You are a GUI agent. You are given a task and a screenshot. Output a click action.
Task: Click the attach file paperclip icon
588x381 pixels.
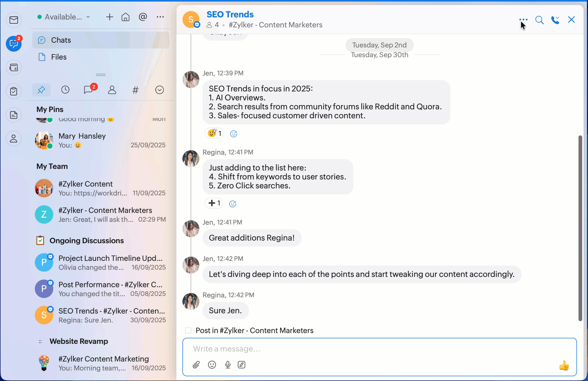pyautogui.click(x=196, y=365)
